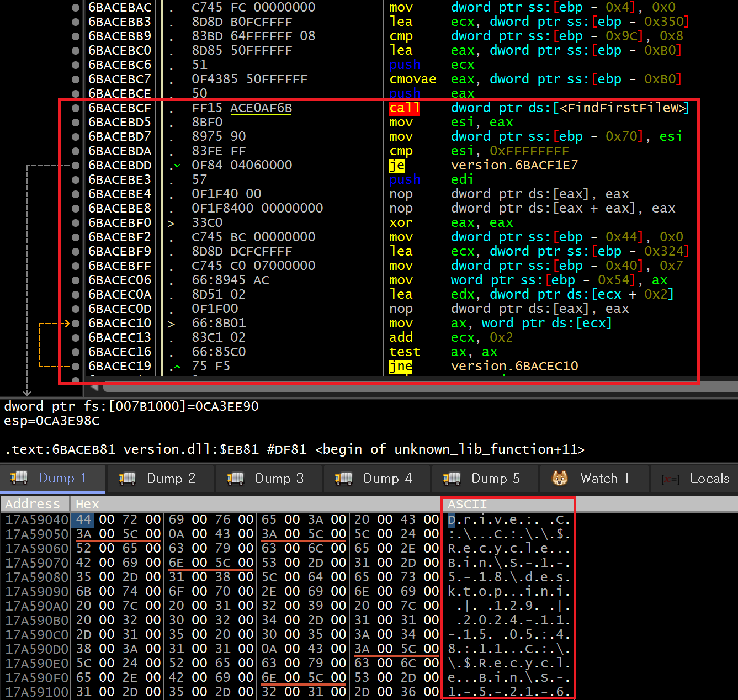
Task: Toggle breakpoint dot at address 6BACEC10
Action: click(76, 324)
